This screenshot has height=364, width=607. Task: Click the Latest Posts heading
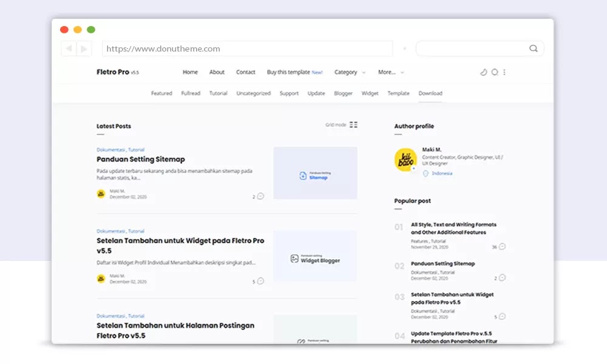114,126
